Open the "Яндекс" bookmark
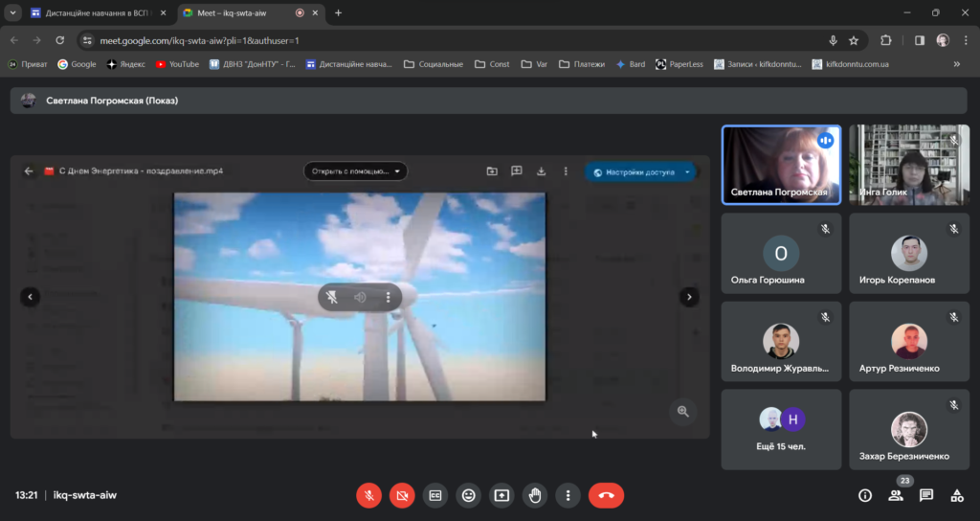Image resolution: width=980 pixels, height=521 pixels. click(x=125, y=64)
